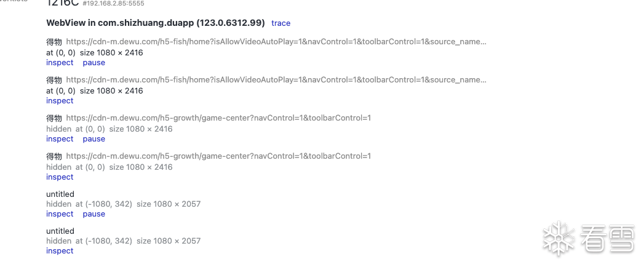The height and width of the screenshot is (267, 644).
Task: Inspect the first hidden game-center page
Action: 60,139
